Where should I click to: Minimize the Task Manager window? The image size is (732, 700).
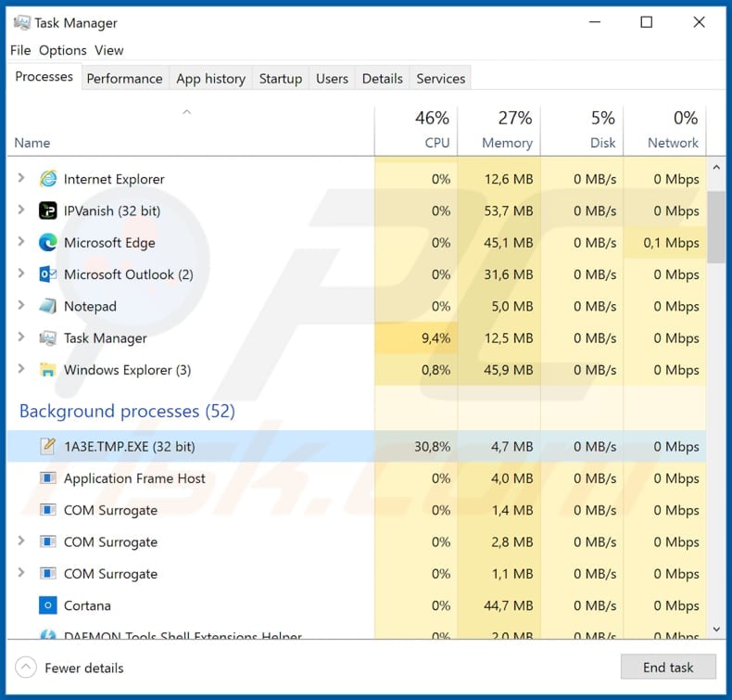594,22
